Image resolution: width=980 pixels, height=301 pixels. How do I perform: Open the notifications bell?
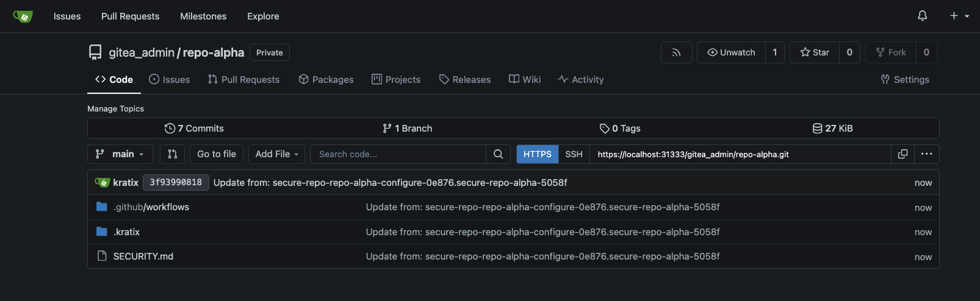coord(922,16)
